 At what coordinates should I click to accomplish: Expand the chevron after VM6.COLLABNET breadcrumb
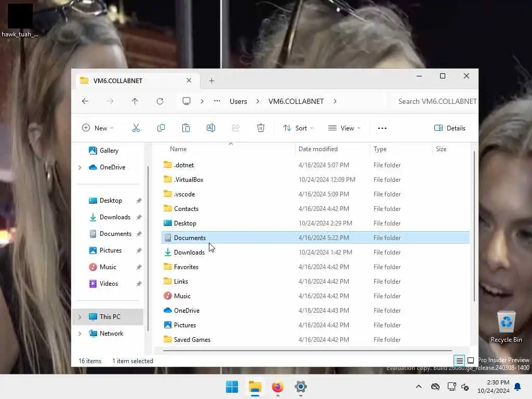pyautogui.click(x=335, y=101)
